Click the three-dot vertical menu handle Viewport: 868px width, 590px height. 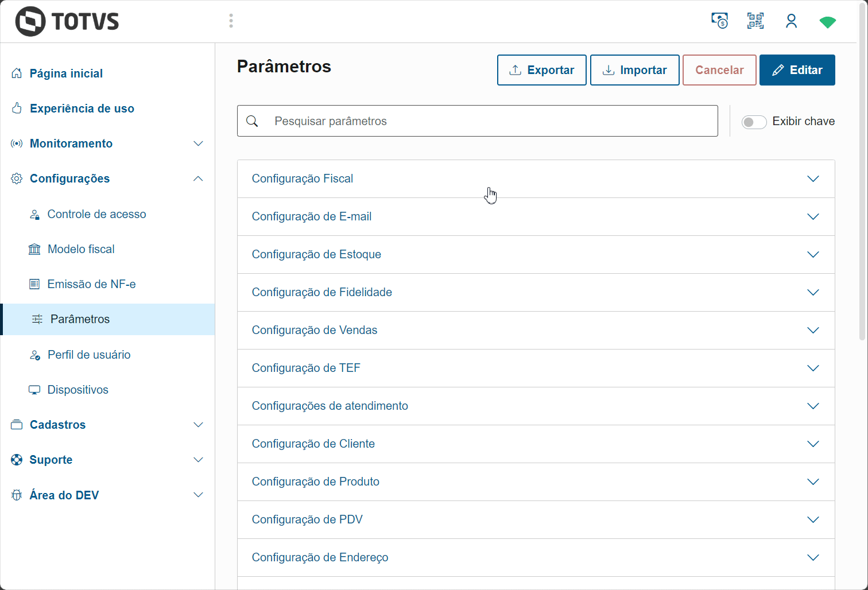tap(231, 21)
